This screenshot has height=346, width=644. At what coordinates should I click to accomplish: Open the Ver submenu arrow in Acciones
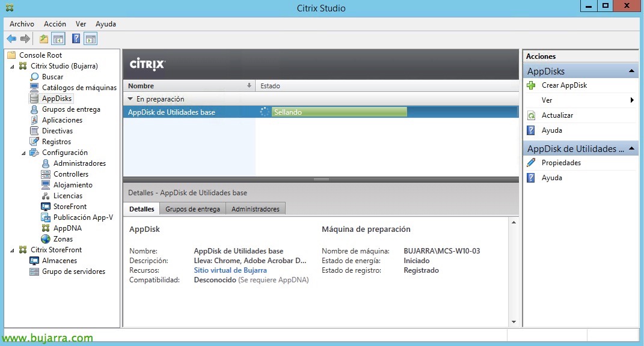pyautogui.click(x=632, y=100)
